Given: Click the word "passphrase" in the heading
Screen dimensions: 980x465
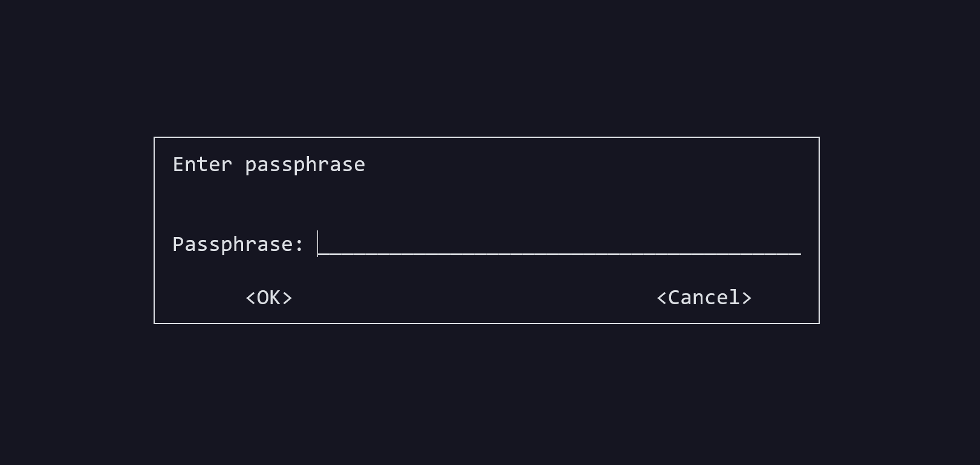Looking at the screenshot, I should coord(305,166).
